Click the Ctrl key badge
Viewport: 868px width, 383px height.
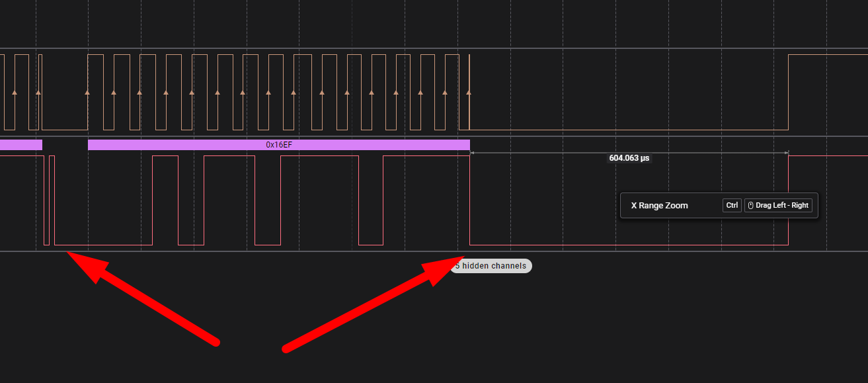pos(732,206)
